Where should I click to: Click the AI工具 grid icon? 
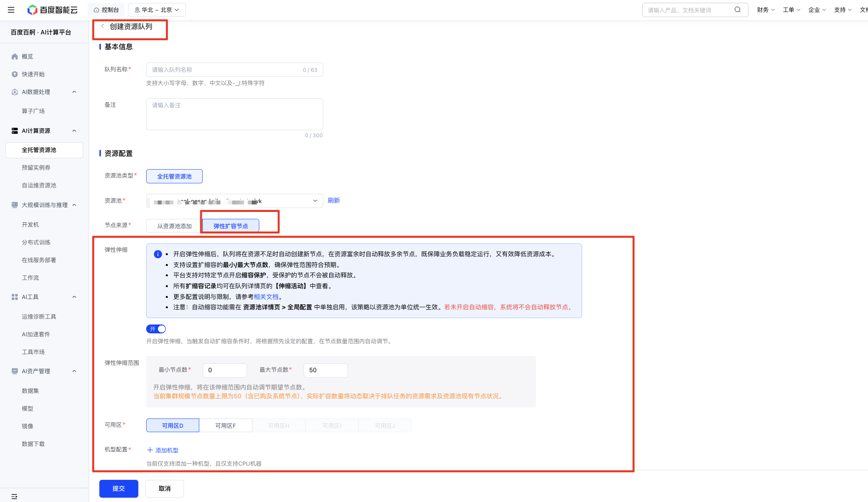pos(15,297)
